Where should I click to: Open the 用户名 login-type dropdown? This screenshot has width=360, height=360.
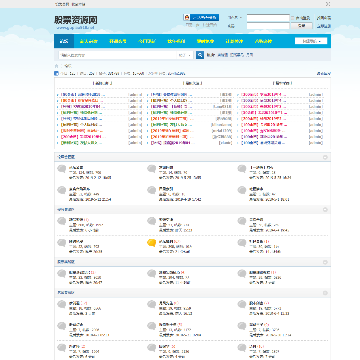point(235,17)
